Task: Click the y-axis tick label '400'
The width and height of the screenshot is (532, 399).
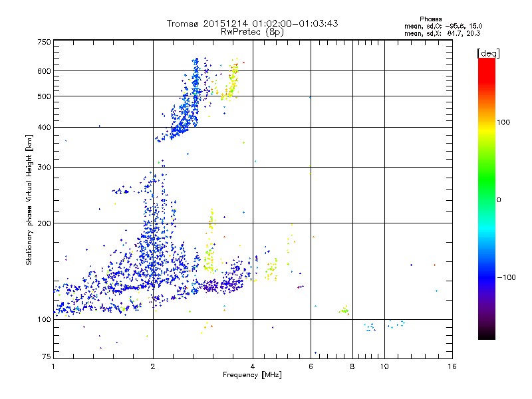Action: [x=44, y=128]
